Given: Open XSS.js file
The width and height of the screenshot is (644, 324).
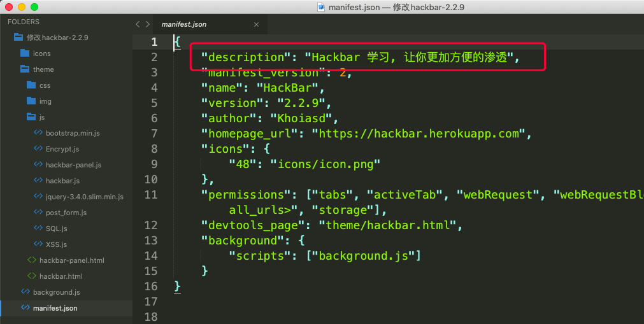Looking at the screenshot, I should [56, 244].
